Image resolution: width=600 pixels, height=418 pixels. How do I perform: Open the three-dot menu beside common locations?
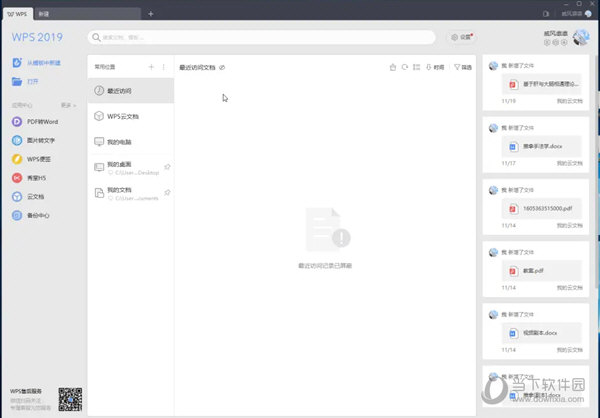tap(163, 67)
